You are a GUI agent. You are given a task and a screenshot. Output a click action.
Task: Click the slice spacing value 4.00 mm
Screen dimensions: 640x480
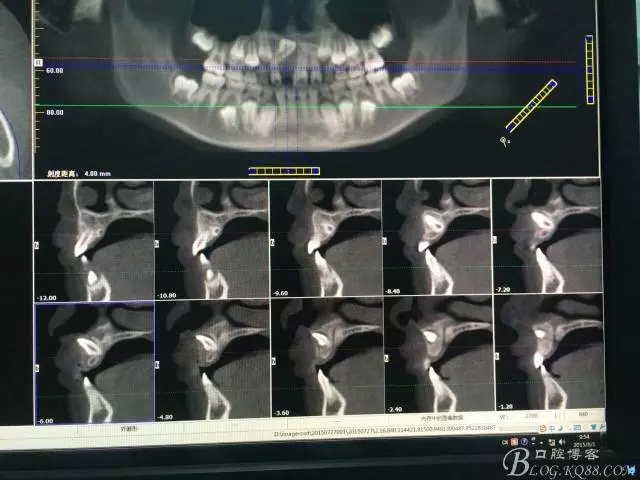pyautogui.click(x=98, y=174)
